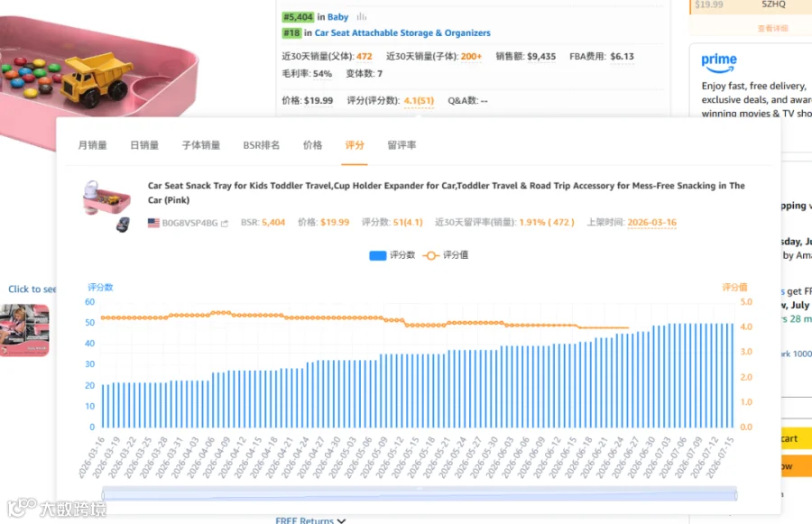Select the child-in-car-seat gallery thumbnail
812x524 pixels.
(24, 330)
